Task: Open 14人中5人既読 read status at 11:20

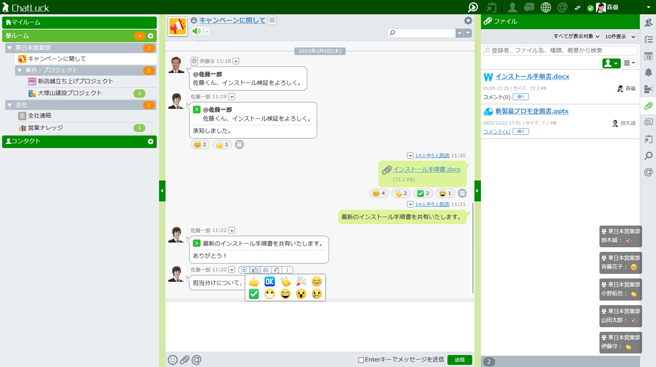Action: tap(432, 156)
